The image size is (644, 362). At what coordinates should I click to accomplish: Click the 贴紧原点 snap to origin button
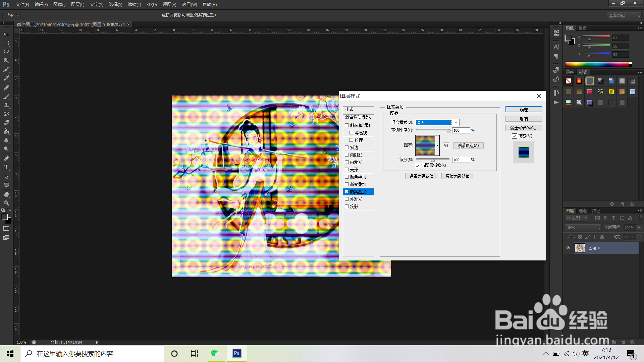tap(468, 145)
